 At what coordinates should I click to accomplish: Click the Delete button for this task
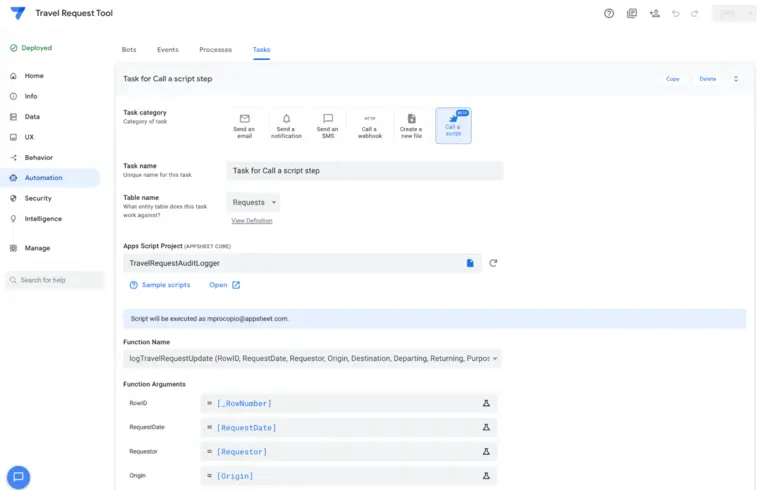[707, 78]
